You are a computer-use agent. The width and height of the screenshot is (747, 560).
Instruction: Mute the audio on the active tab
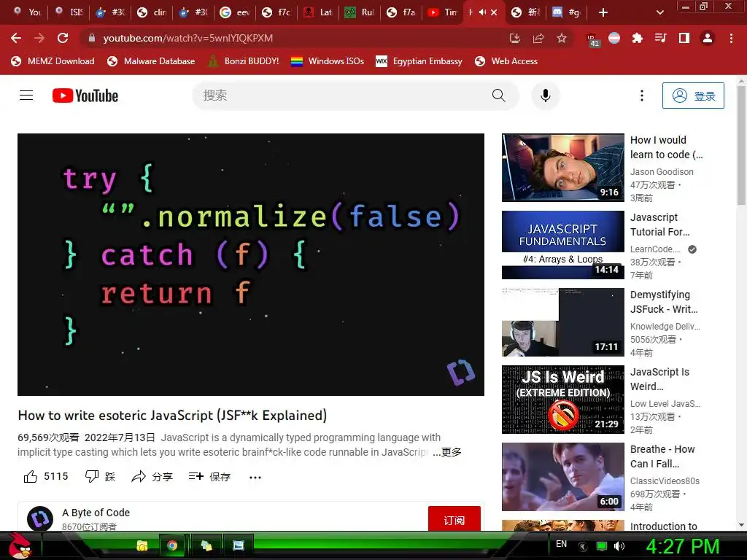click(482, 12)
